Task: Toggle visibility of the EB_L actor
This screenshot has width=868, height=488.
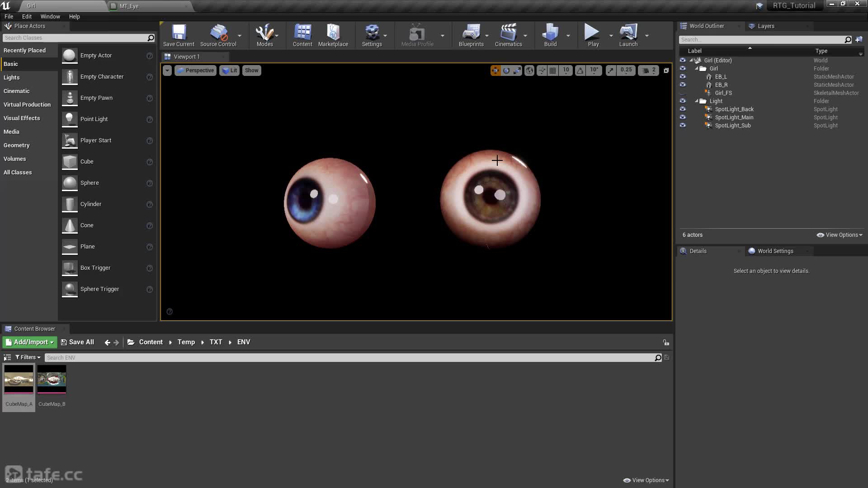Action: tap(683, 77)
